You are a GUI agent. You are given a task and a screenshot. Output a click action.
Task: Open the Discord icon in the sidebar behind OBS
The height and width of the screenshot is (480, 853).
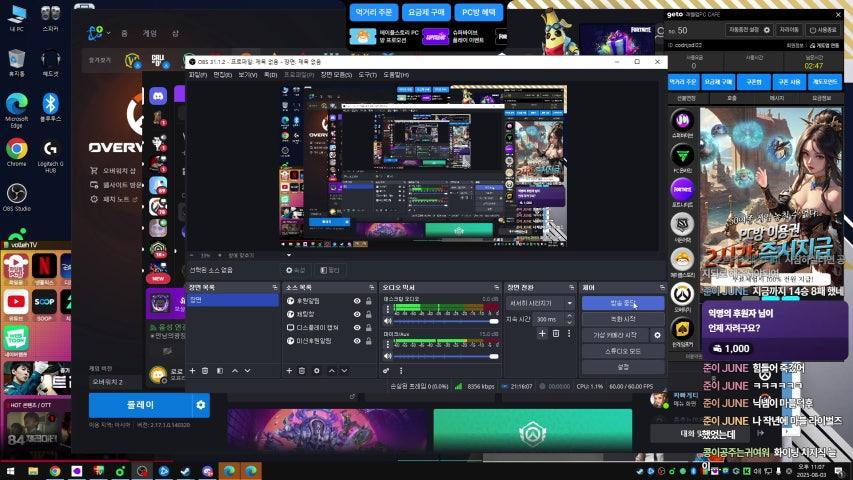coord(158,96)
